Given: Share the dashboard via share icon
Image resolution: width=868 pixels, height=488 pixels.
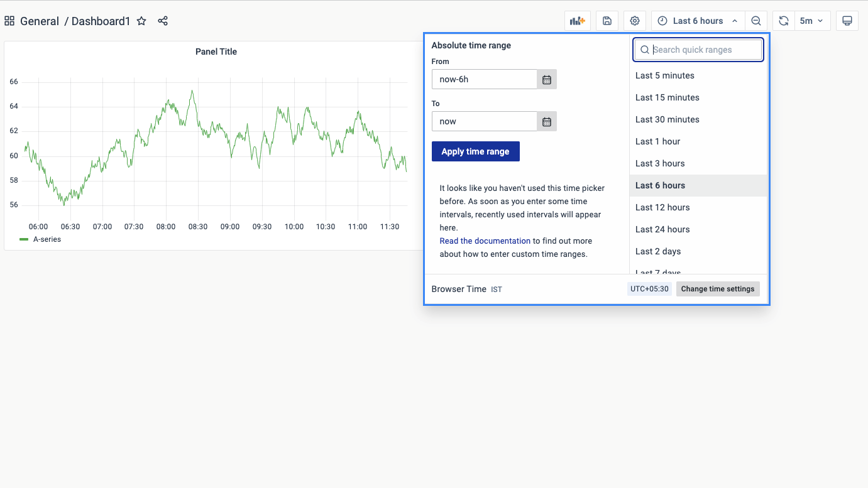Looking at the screenshot, I should 163,21.
